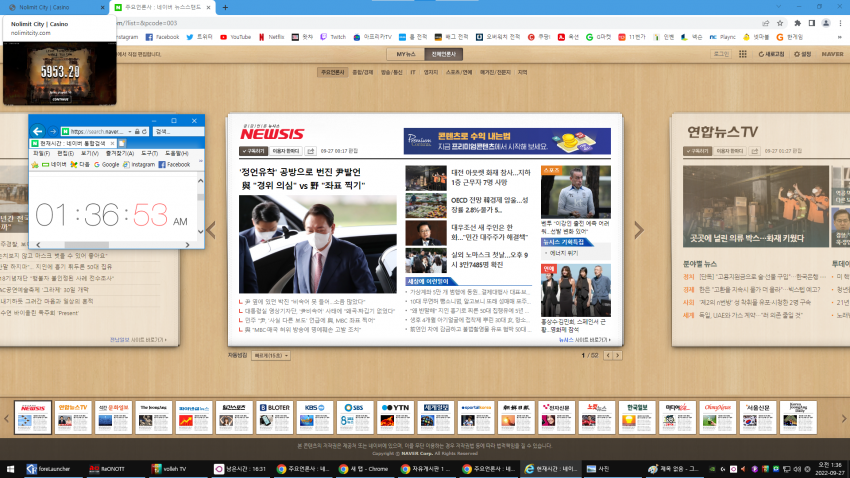Click Internet Explorer back button
Screen dimensions: 850x478
point(37,131)
